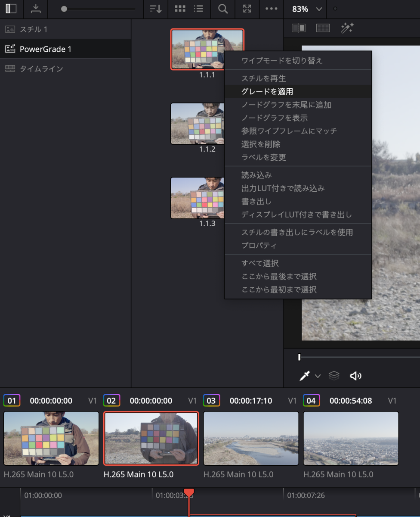Open the split-screen grid icon above the viewer
Image resolution: width=420 pixels, height=517 pixels.
pos(323,28)
